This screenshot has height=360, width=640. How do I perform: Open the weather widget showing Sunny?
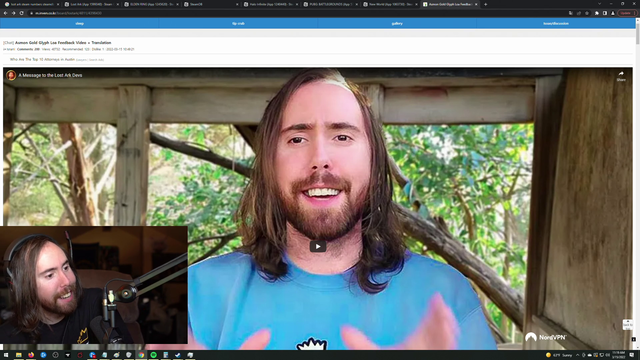[559, 355]
